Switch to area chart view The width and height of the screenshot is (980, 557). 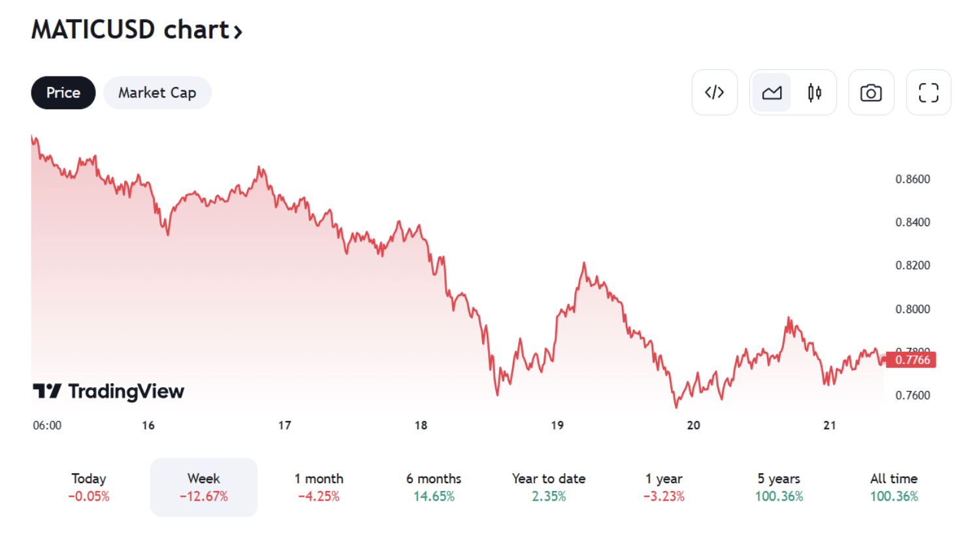click(x=772, y=93)
